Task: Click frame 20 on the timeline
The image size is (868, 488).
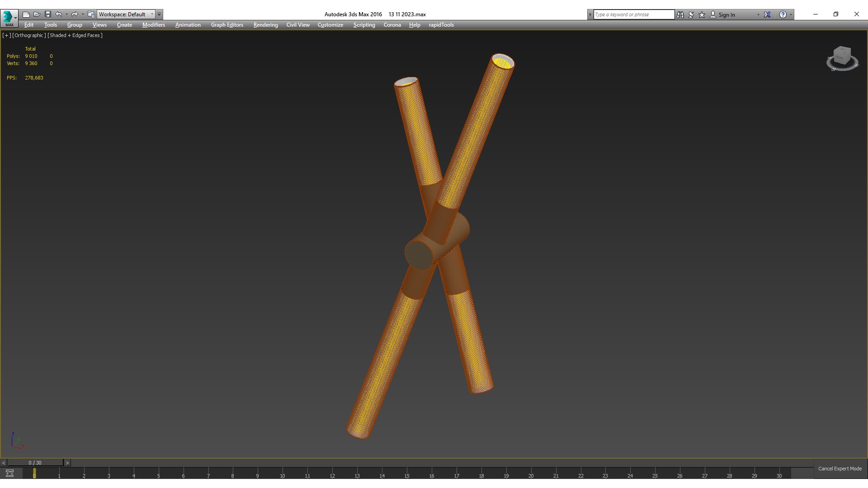Action: click(531, 475)
